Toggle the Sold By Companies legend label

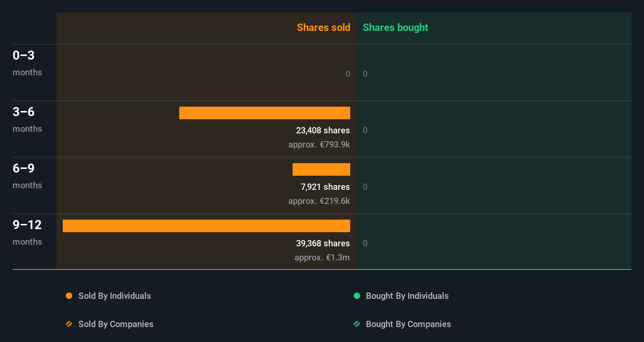click(x=116, y=324)
